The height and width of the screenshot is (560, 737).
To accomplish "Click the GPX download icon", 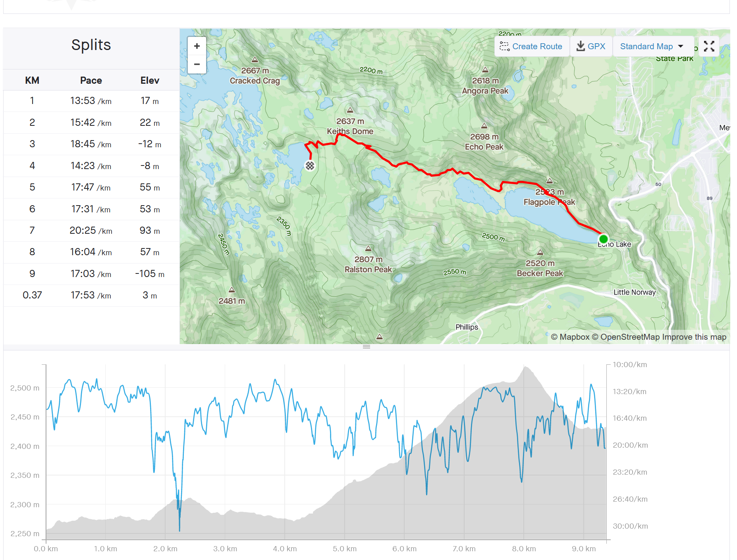I will [581, 46].
